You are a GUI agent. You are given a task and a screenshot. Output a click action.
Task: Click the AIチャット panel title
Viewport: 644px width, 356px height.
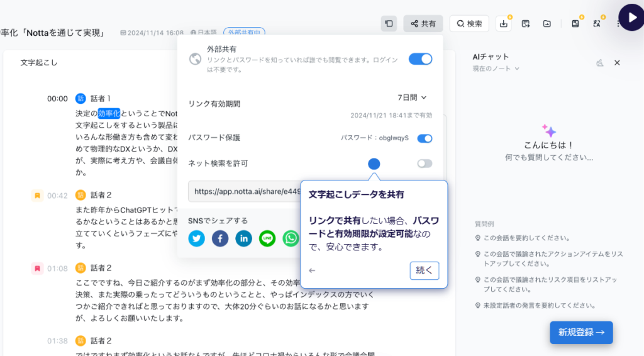point(491,57)
